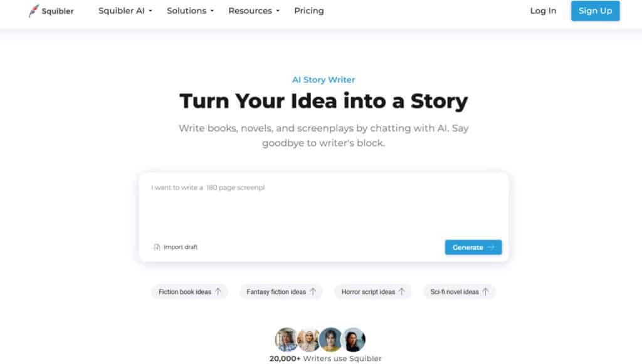Click the last writer avatar photo
642x364 pixels.
click(x=354, y=339)
